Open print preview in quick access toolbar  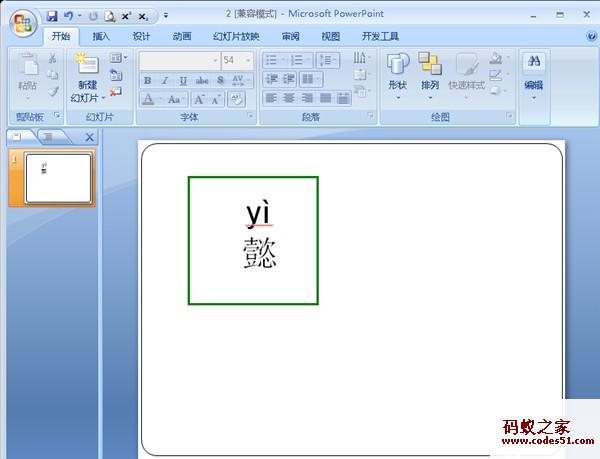pos(110,16)
